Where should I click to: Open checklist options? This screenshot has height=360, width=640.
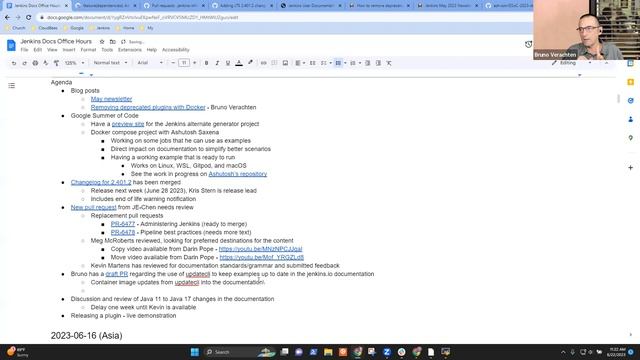pos(325,63)
